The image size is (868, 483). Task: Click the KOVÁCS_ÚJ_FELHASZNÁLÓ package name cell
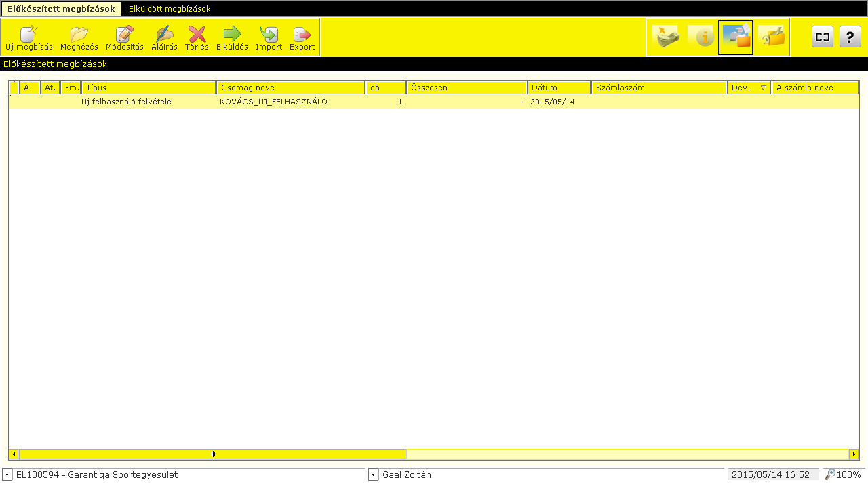(274, 102)
